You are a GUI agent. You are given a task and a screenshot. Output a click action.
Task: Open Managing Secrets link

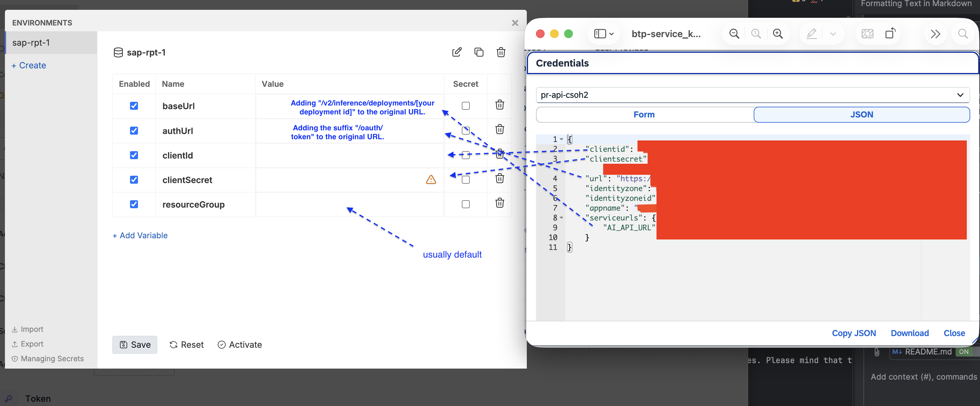click(48, 359)
